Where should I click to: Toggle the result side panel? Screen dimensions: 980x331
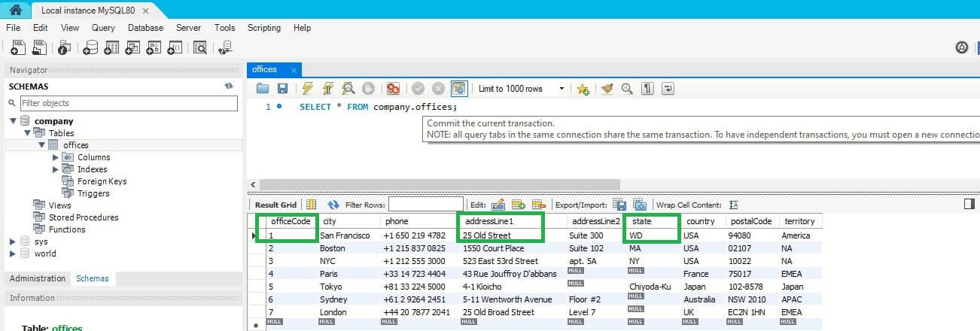(969, 203)
